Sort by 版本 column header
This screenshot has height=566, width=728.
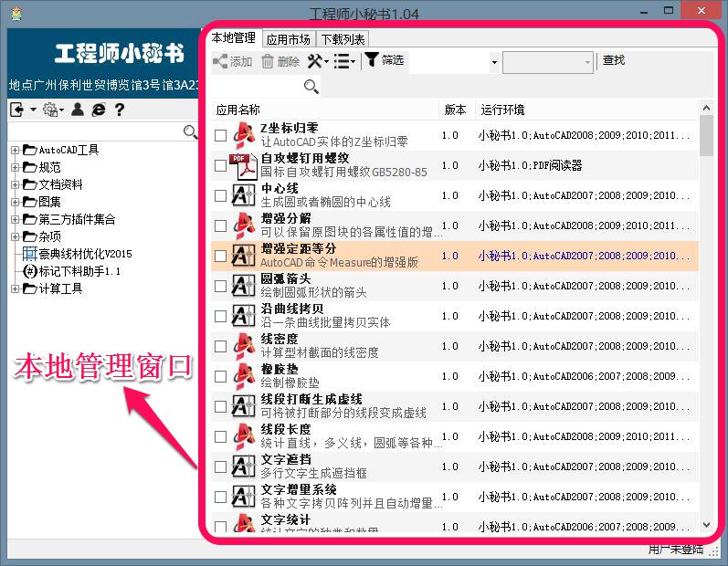coord(457,110)
